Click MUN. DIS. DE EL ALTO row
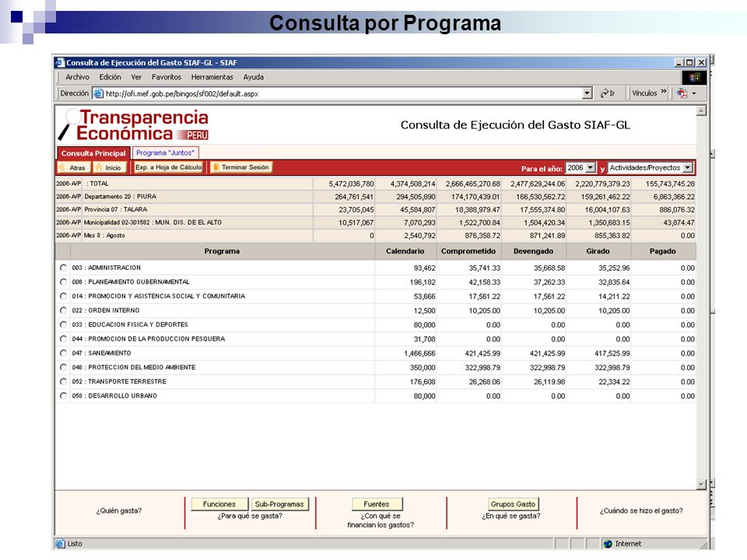 click(375, 222)
